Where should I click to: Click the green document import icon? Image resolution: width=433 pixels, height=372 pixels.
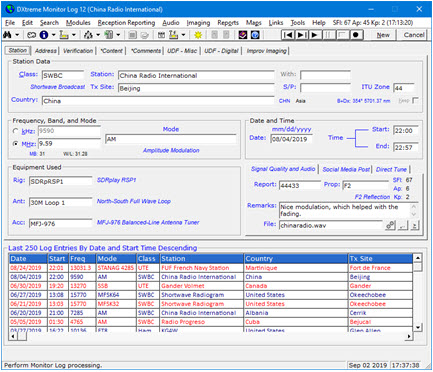109,35
